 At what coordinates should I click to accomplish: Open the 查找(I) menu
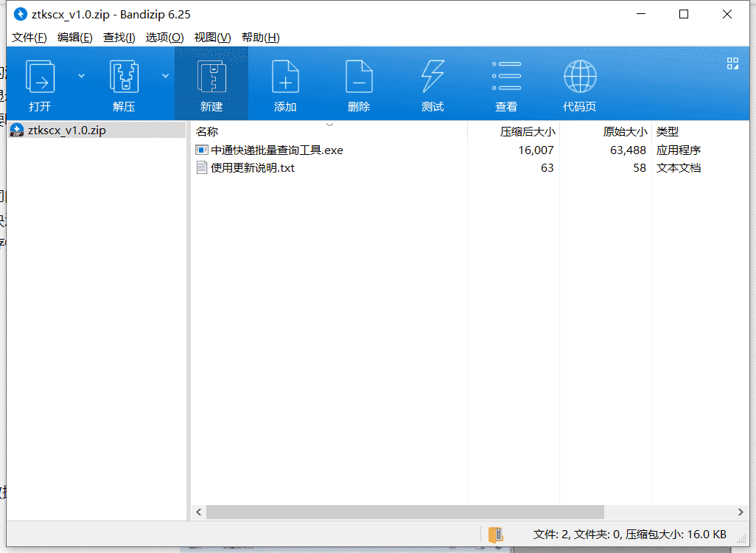click(x=119, y=38)
